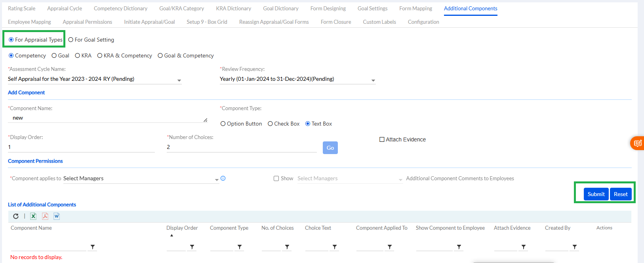644x263 pixels.
Task: Export the list to Excel
Action: (33, 216)
